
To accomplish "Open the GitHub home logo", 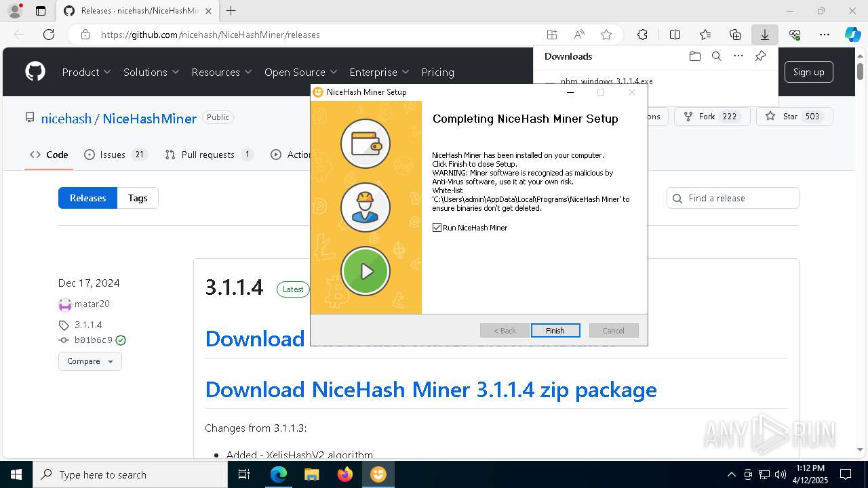I will (35, 72).
